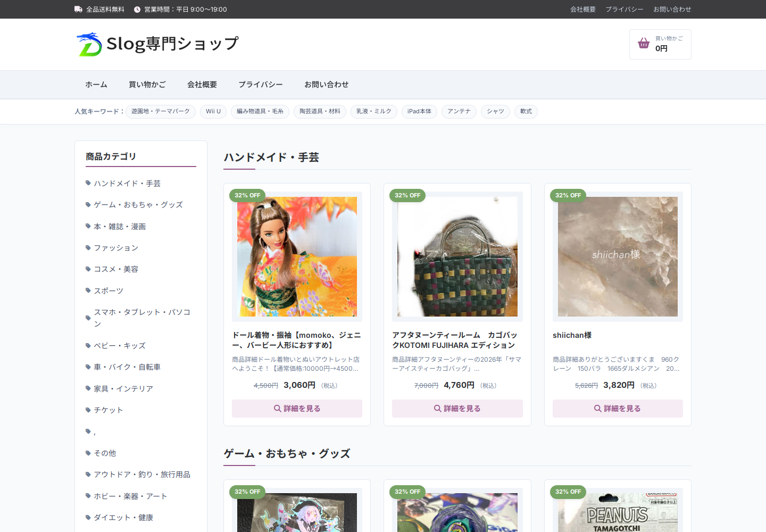Pick the シャツ keyword tag
Screen dimensions: 766x532
[x=495, y=111]
